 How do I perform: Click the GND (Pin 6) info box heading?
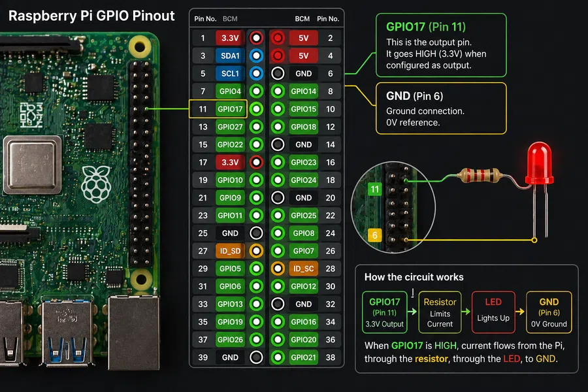[x=414, y=96]
